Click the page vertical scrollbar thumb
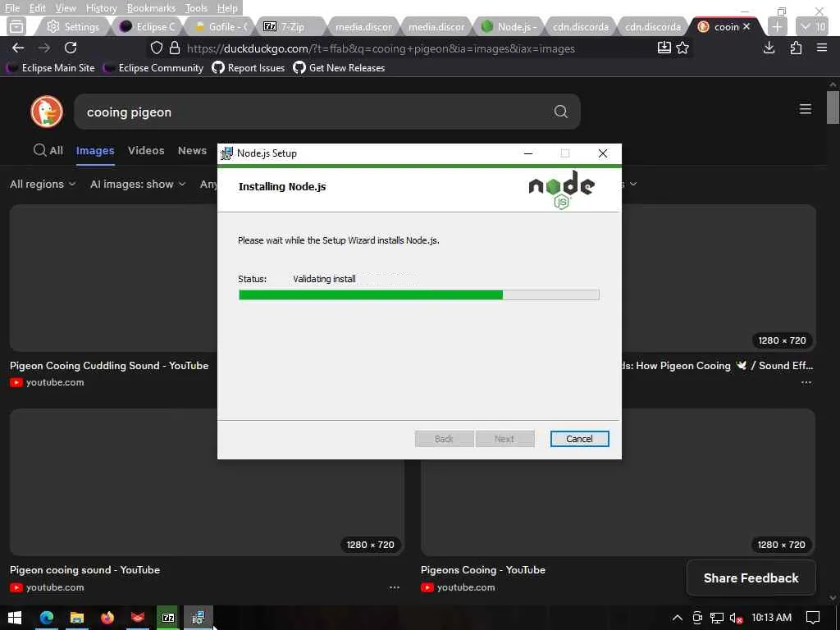 pyautogui.click(x=833, y=107)
